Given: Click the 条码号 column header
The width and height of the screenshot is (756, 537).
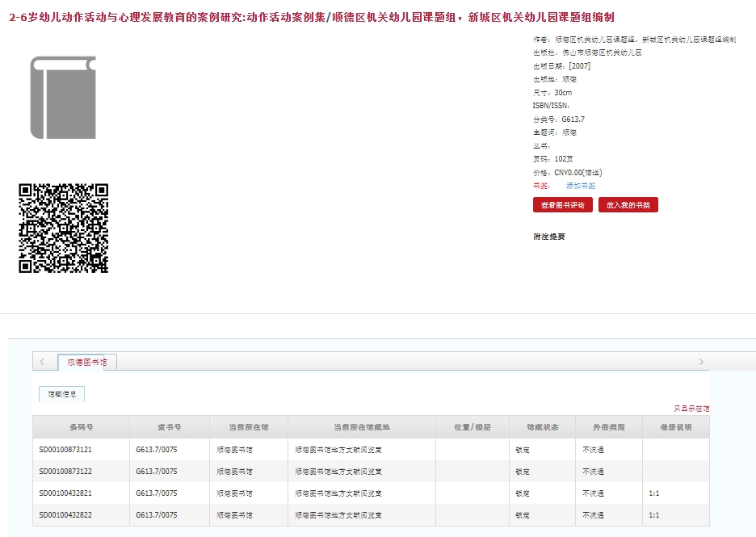Looking at the screenshot, I should pos(81,427).
